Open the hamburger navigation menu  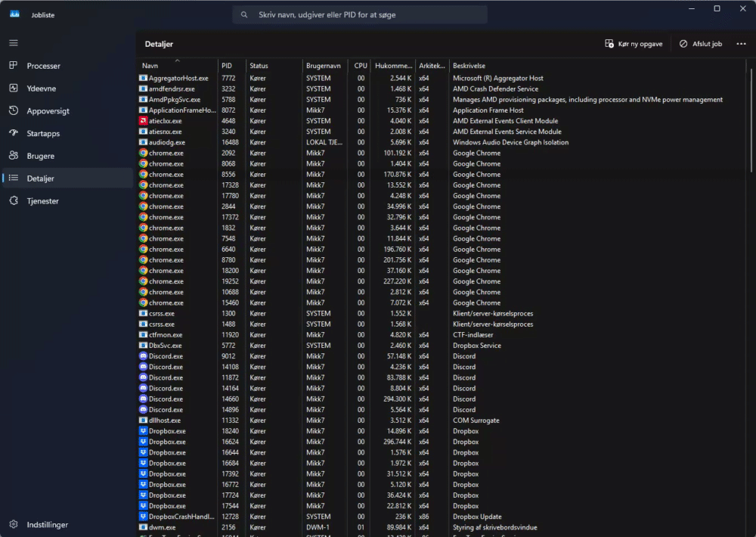14,43
